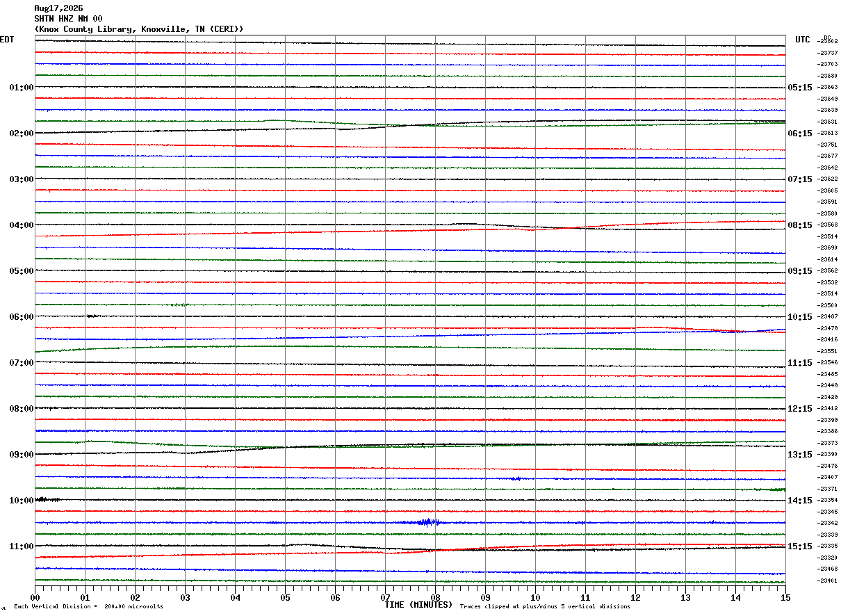The width and height of the screenshot is (841, 616).
Task: Click the '13:15' UTC time label
Action: [799, 455]
